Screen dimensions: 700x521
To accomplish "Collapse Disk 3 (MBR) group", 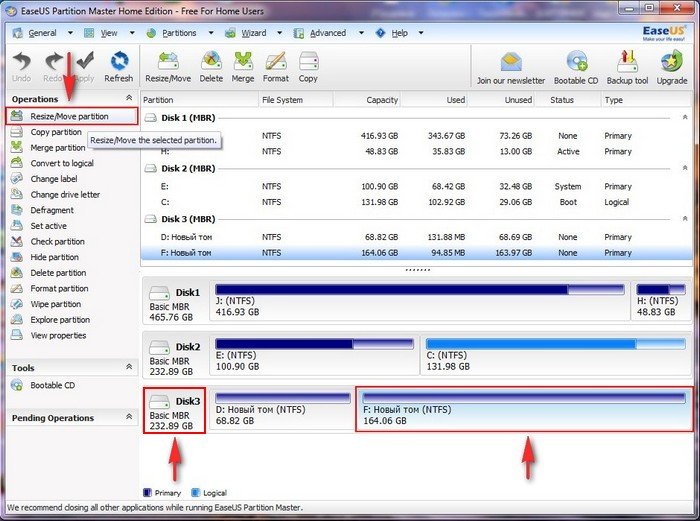I will (x=685, y=218).
